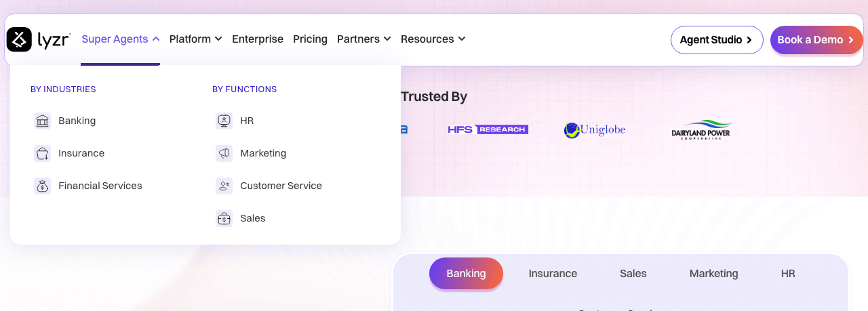Click the HFS Research logo
The height and width of the screenshot is (311, 868).
[488, 129]
